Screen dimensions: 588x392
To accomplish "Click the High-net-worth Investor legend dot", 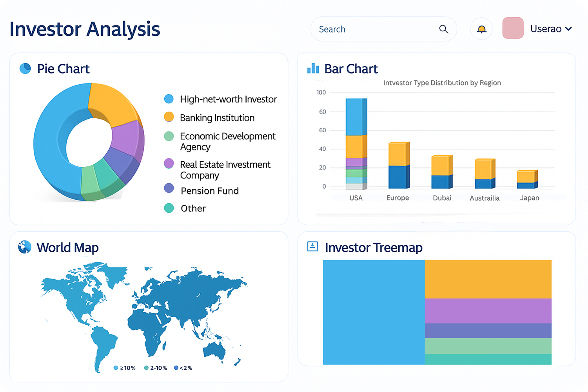I will pyautogui.click(x=169, y=99).
